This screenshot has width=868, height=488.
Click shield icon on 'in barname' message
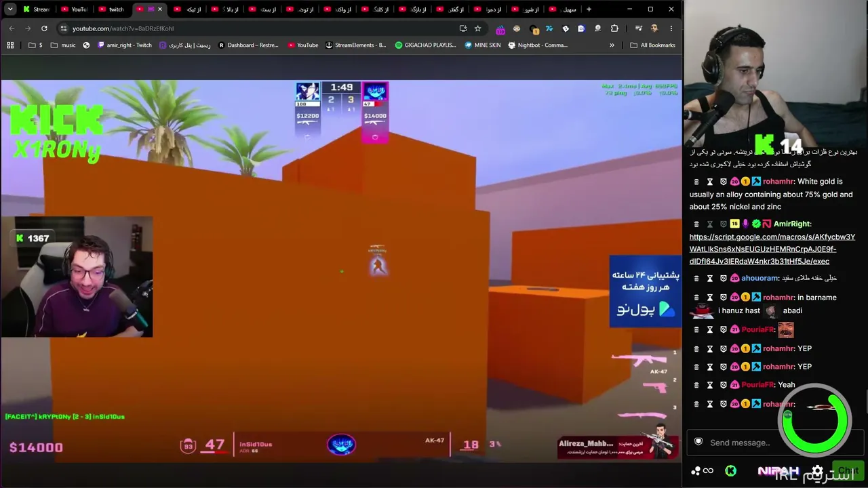coord(723,298)
